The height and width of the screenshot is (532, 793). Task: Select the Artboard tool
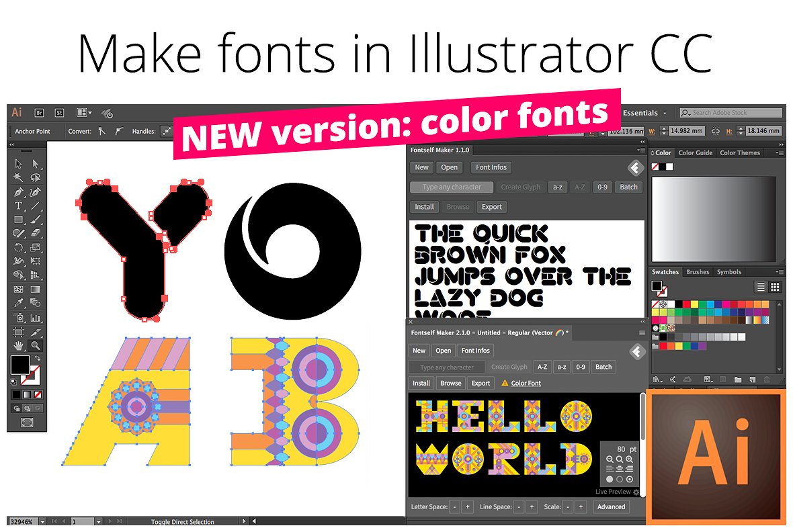coord(19,332)
